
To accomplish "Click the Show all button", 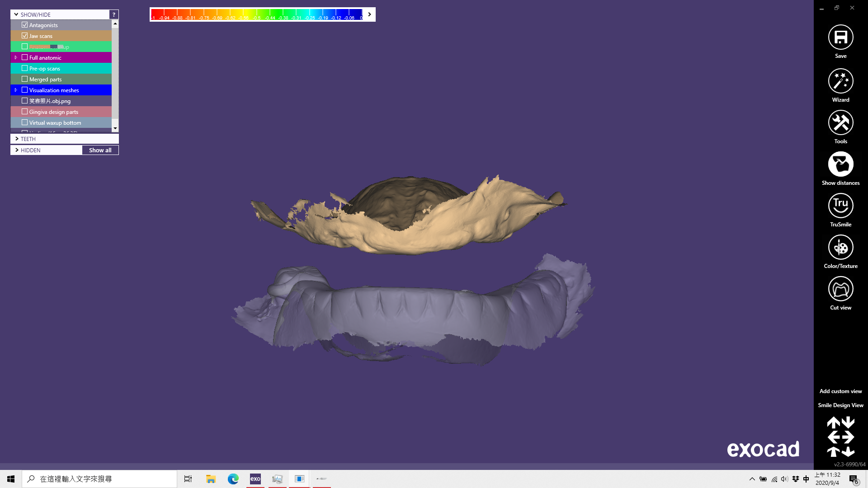I will (100, 150).
